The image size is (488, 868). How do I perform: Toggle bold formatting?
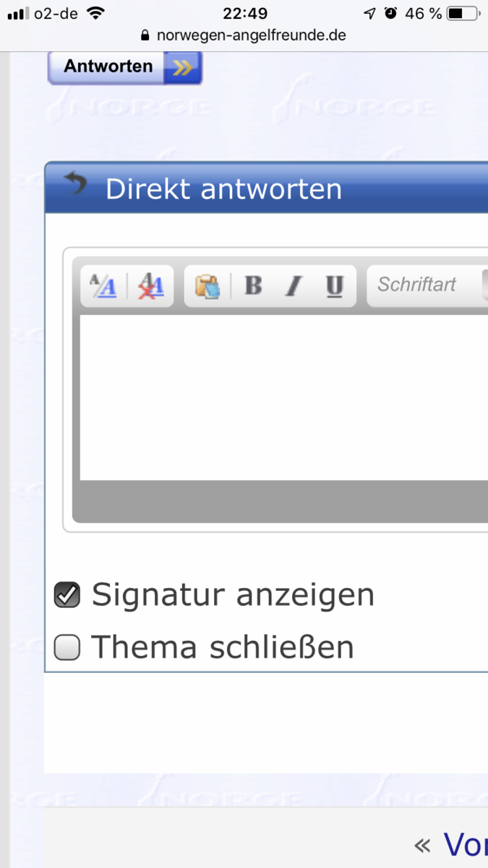tap(253, 286)
